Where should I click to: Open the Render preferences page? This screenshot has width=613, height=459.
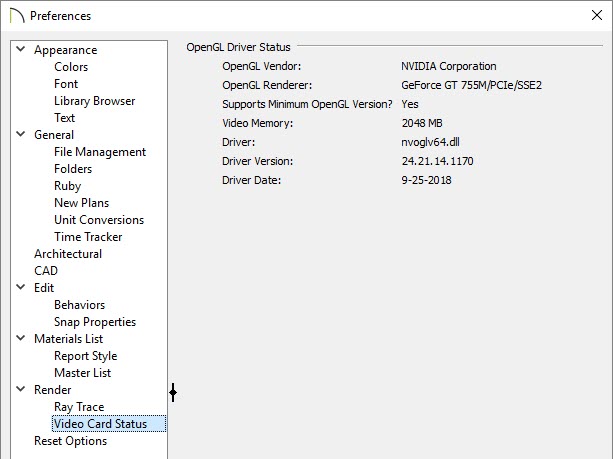click(x=53, y=390)
